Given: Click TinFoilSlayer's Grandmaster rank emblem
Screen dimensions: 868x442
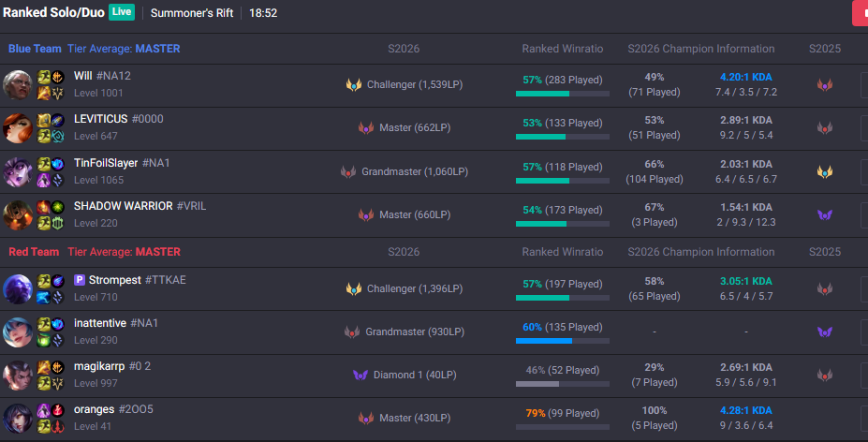Looking at the screenshot, I should point(348,171).
